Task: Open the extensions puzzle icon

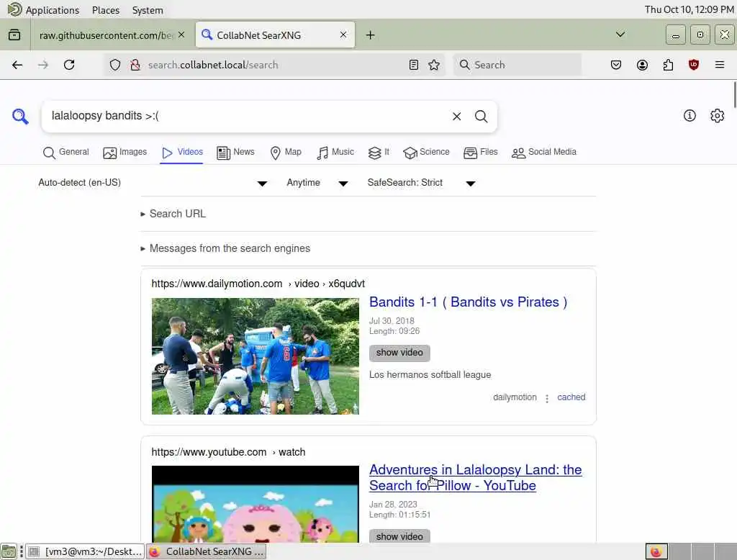Action: [x=668, y=65]
